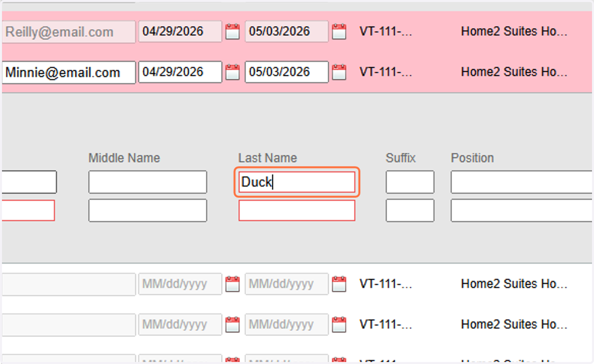Viewport: 594px width, 364px height.
Task: Select the 04/29/2026 date in Reilly row
Action: pos(180,32)
